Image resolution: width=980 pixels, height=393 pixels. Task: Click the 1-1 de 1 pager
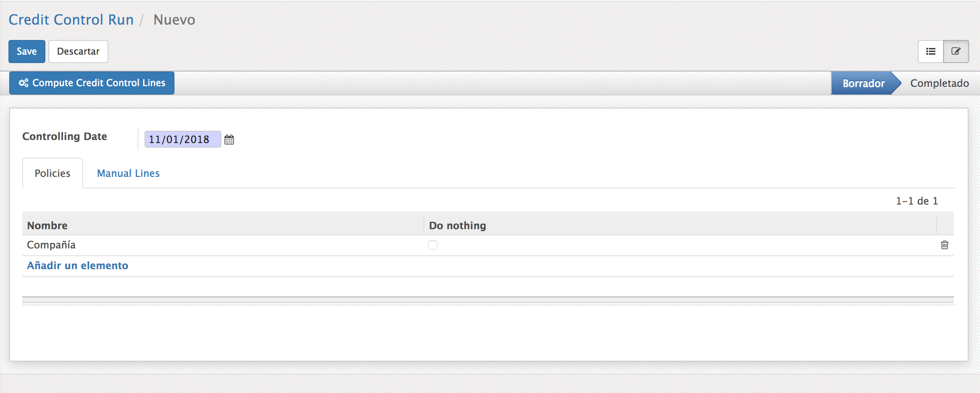pyautogui.click(x=917, y=201)
